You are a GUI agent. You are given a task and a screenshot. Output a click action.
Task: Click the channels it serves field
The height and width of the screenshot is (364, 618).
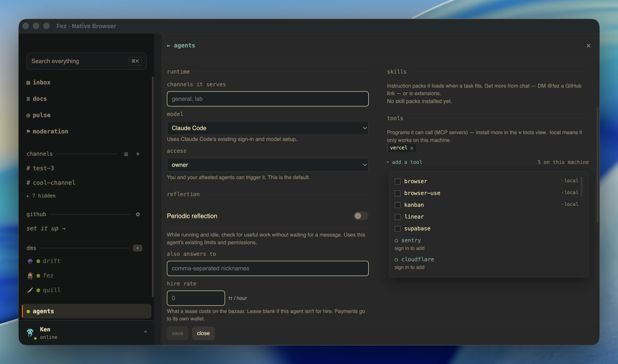pos(268,99)
